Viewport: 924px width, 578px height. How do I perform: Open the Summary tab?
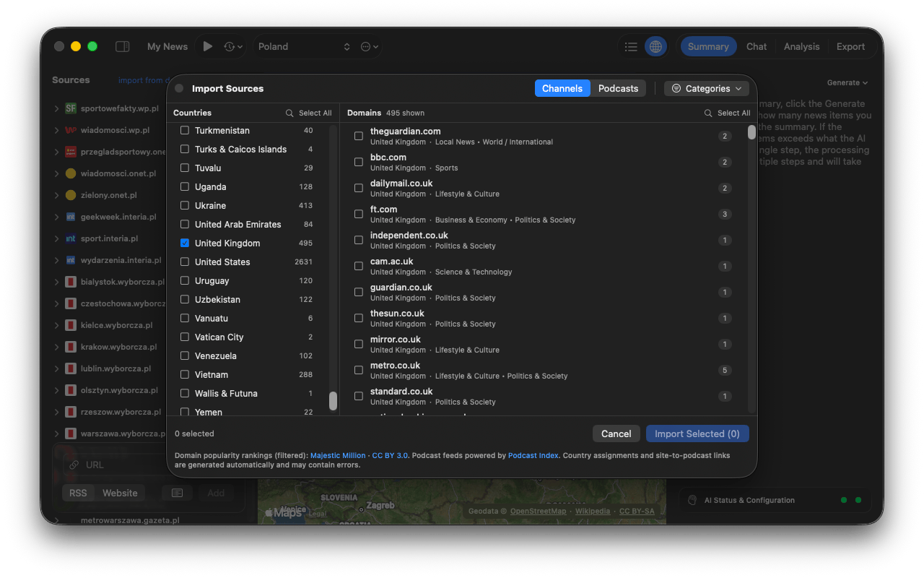[x=708, y=46]
